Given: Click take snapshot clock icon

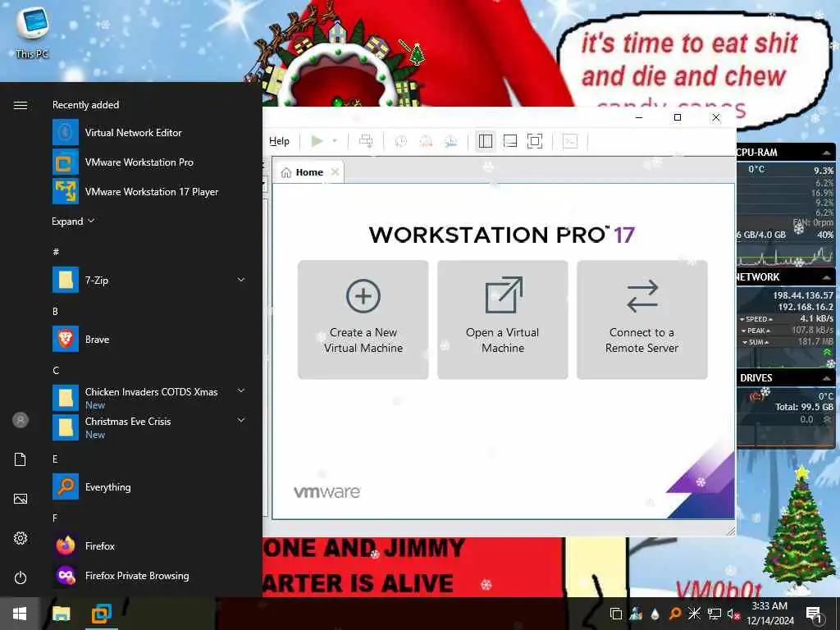Looking at the screenshot, I should (400, 141).
